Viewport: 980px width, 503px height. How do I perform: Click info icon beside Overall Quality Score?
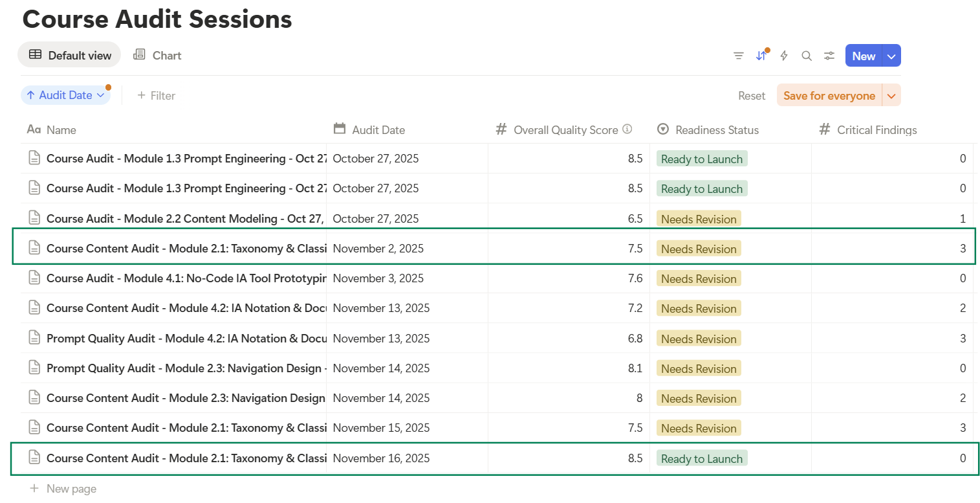627,129
